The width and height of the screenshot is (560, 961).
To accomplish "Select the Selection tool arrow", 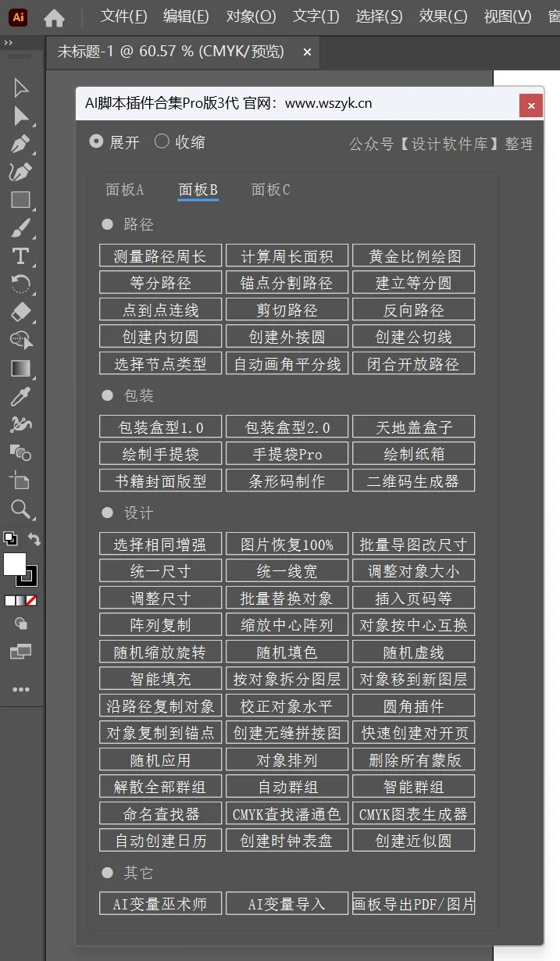I will point(21,88).
